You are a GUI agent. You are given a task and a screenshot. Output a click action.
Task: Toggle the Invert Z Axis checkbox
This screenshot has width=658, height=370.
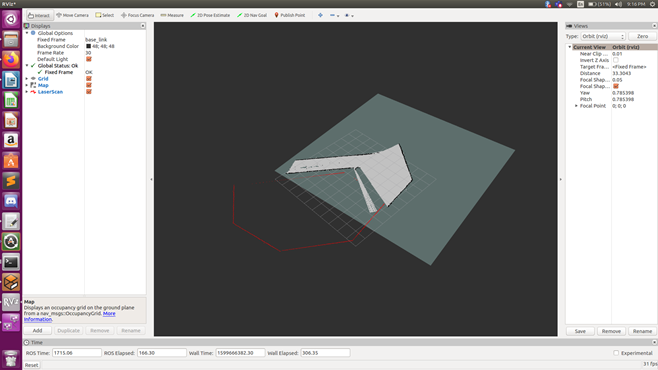coord(616,60)
